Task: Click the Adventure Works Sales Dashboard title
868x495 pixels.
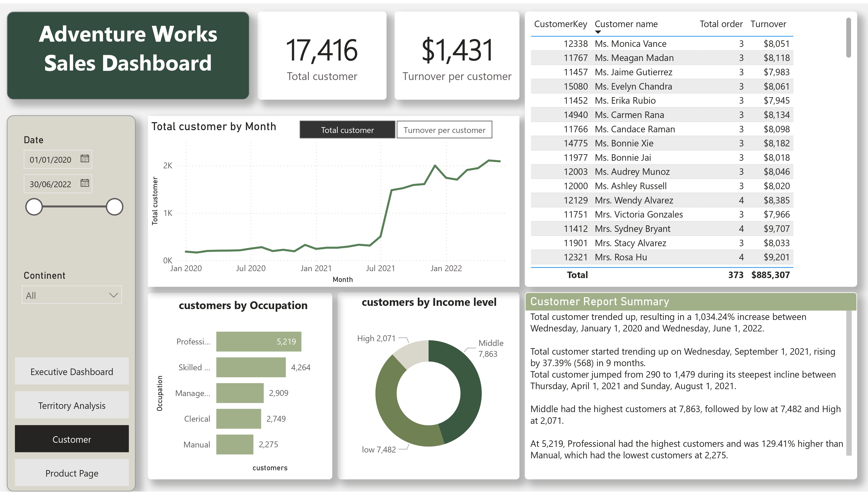Action: click(128, 49)
